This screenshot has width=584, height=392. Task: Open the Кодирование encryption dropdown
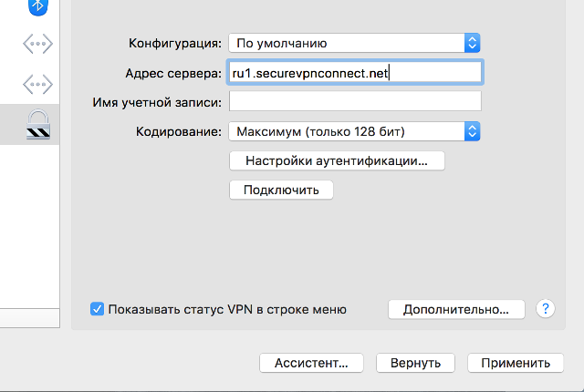(354, 131)
